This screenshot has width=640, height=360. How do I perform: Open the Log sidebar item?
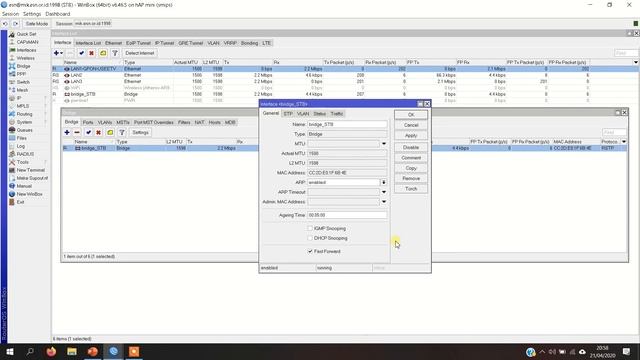[x=21, y=146]
